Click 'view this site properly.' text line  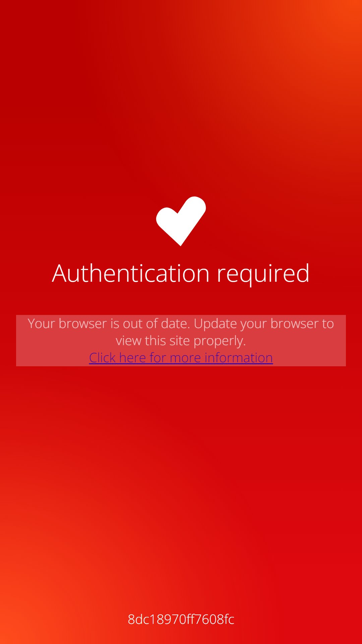click(181, 341)
